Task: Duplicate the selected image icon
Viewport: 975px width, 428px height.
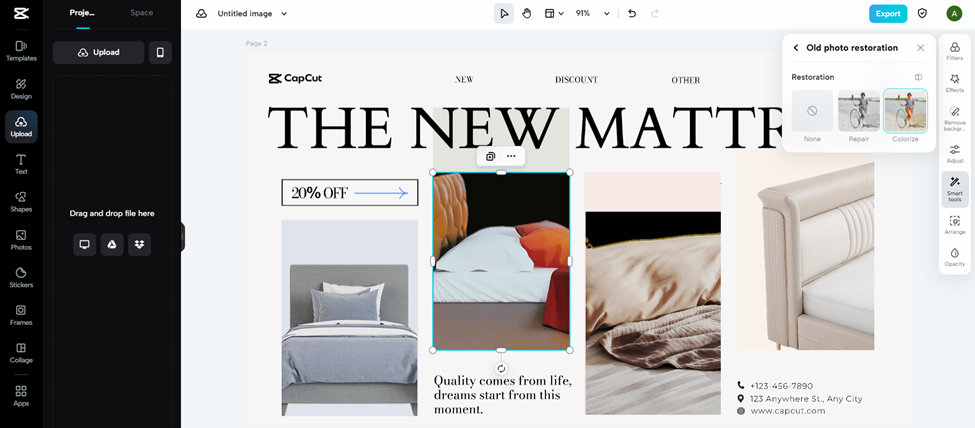Action: [x=490, y=156]
